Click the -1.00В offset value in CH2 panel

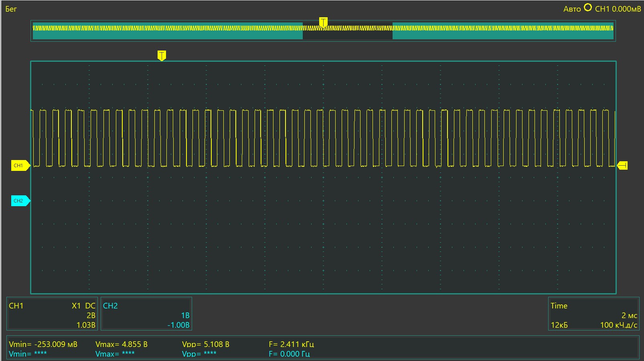click(x=178, y=325)
